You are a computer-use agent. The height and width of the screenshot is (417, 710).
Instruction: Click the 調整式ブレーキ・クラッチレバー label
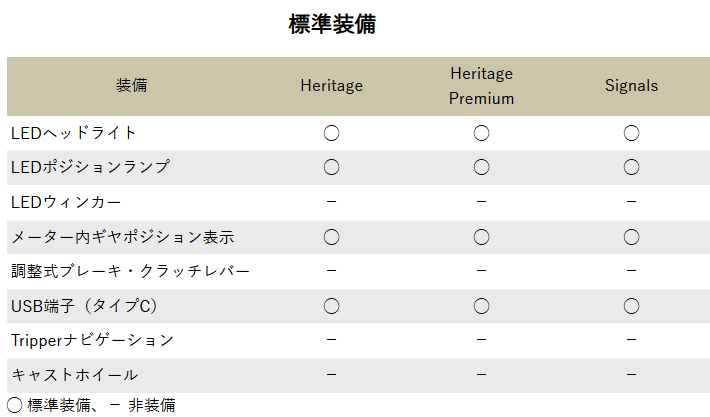pyautogui.click(x=130, y=271)
